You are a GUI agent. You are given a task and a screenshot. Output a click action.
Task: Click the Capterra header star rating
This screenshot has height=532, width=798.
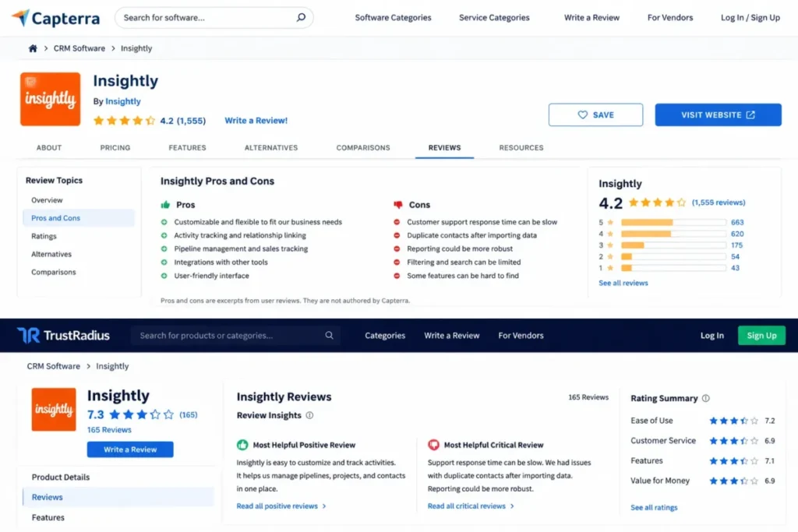(124, 121)
